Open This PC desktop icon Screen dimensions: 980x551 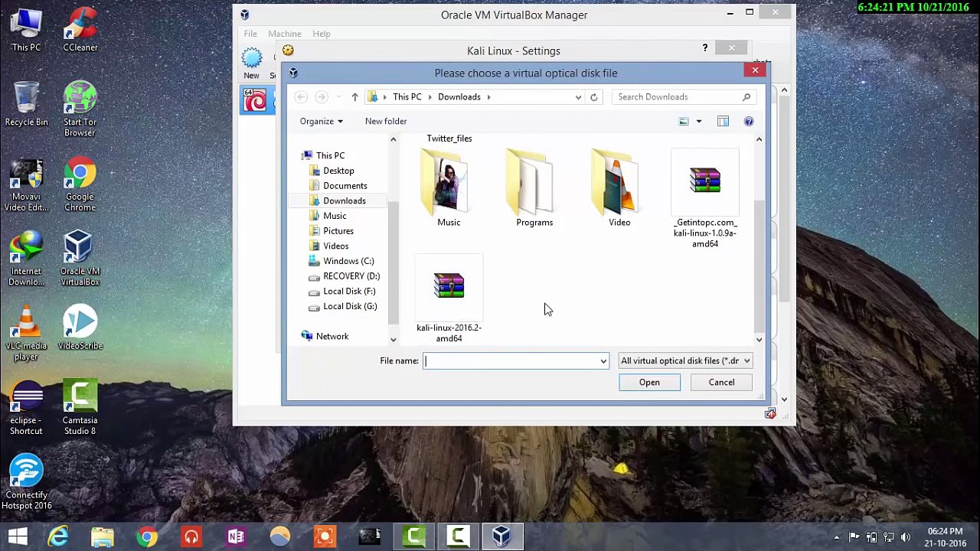click(26, 31)
